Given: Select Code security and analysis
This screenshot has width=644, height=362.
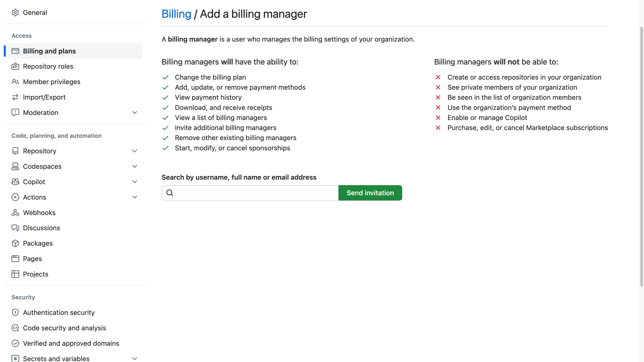Looking at the screenshot, I should pos(64,328).
